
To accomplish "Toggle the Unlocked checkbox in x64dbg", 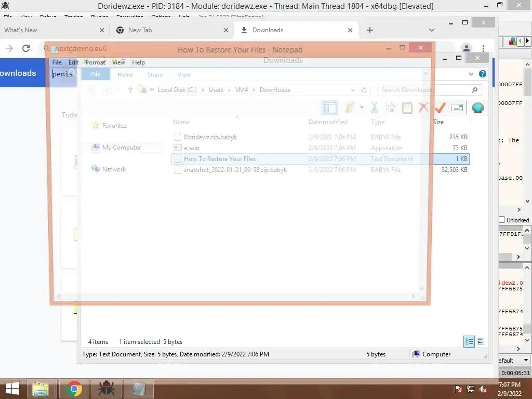I will coord(501,220).
